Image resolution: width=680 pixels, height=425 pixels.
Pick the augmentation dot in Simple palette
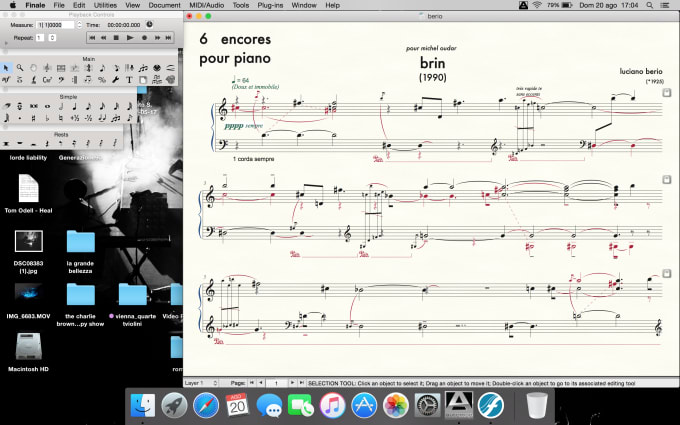click(x=20, y=118)
